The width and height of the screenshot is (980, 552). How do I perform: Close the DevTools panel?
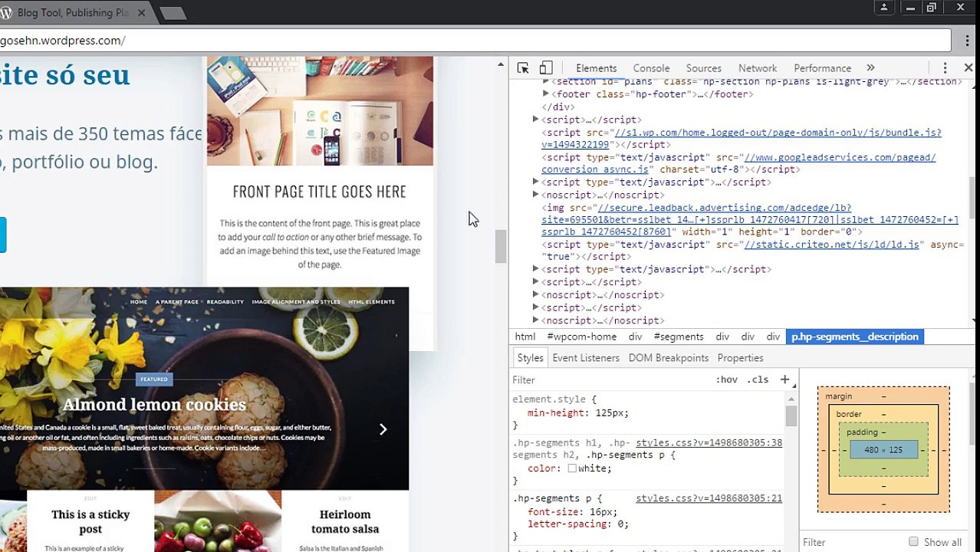(x=968, y=68)
